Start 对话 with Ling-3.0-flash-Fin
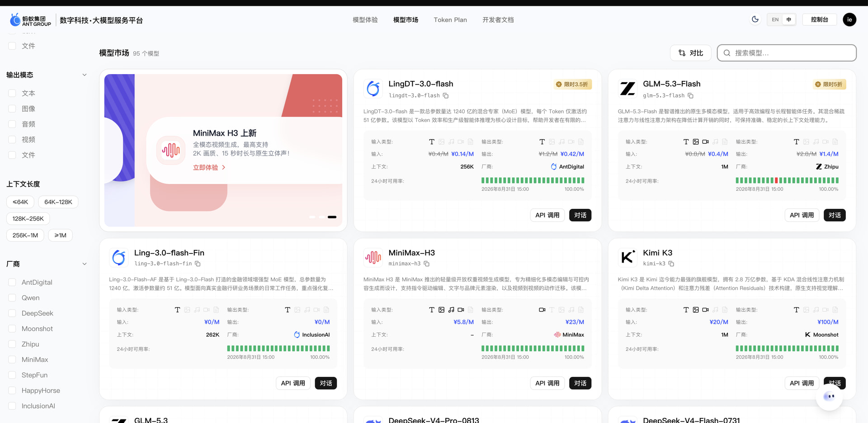Screen dimensions: 868x423 tap(326, 383)
